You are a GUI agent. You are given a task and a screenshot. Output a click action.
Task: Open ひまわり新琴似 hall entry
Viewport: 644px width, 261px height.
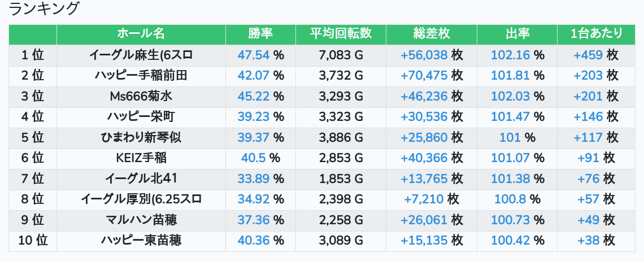[141, 137]
